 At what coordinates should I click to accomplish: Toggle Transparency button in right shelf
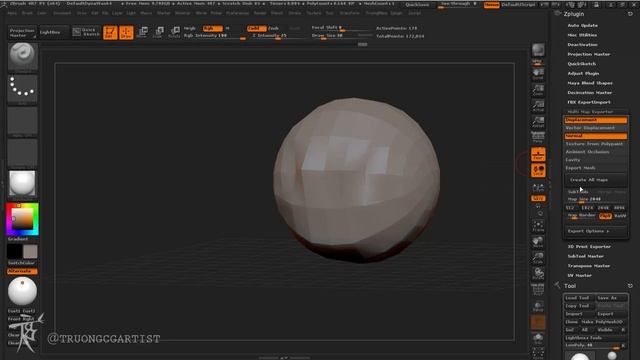click(538, 306)
